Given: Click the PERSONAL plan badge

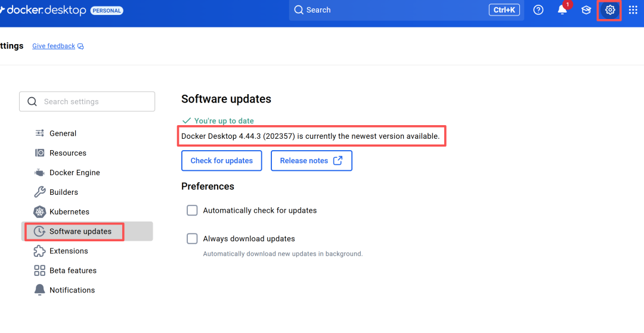Looking at the screenshot, I should [107, 10].
